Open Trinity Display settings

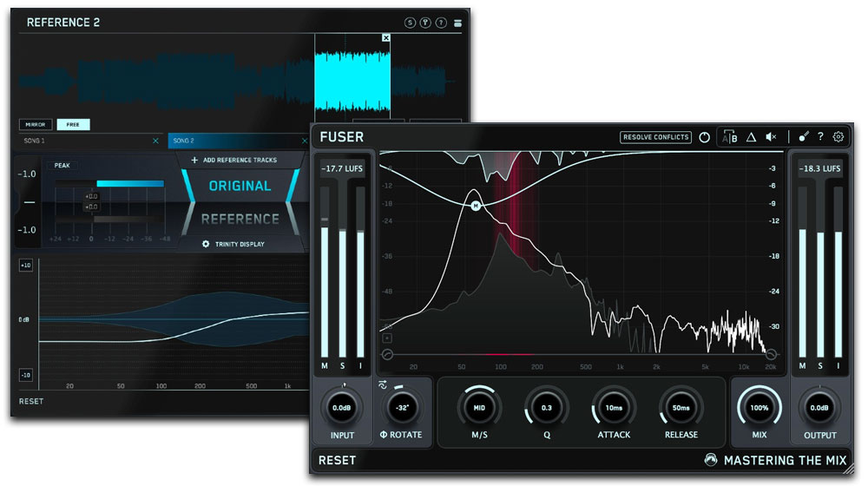tap(234, 244)
